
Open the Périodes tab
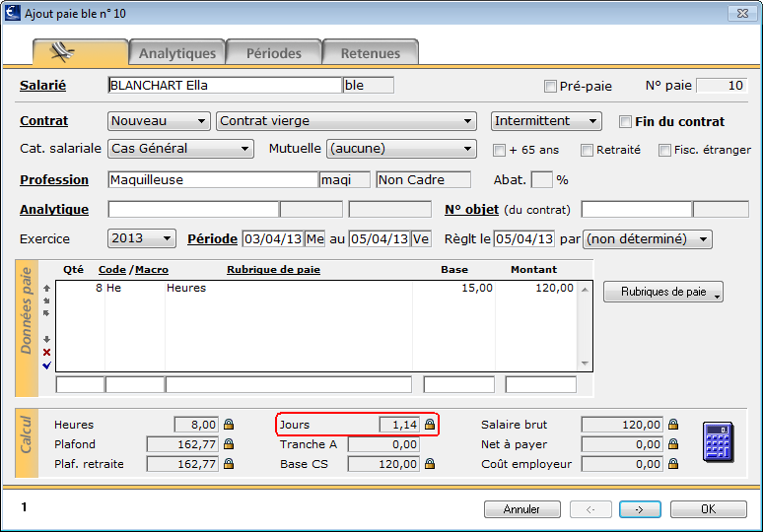pyautogui.click(x=273, y=52)
